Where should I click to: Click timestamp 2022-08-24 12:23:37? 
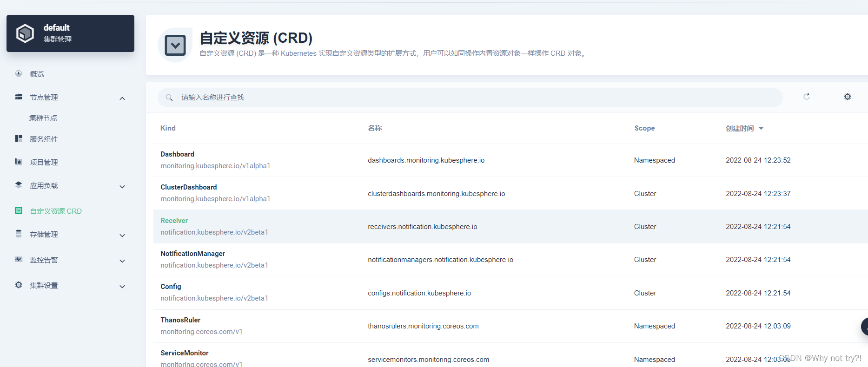point(758,194)
